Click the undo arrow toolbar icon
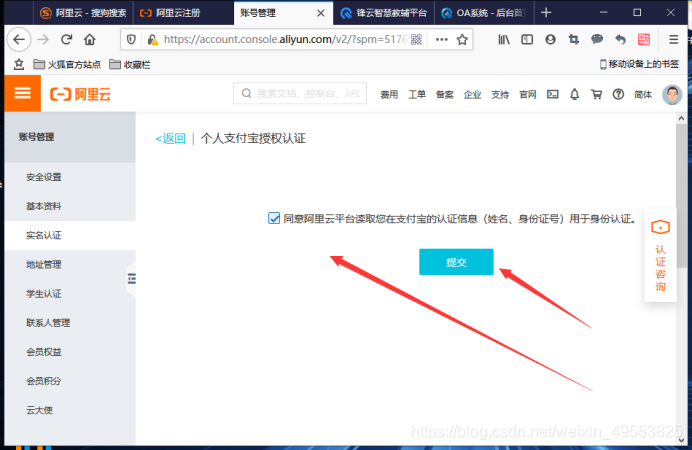692x450 pixels. (621, 40)
